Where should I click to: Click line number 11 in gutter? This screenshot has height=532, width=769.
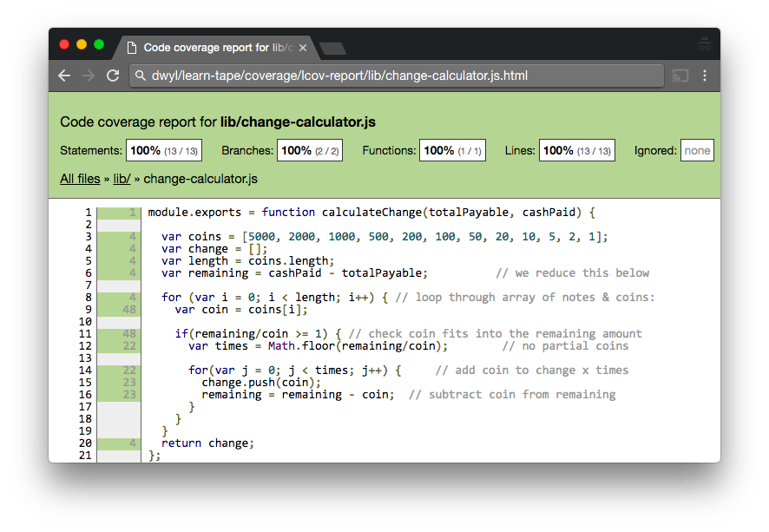[85, 334]
